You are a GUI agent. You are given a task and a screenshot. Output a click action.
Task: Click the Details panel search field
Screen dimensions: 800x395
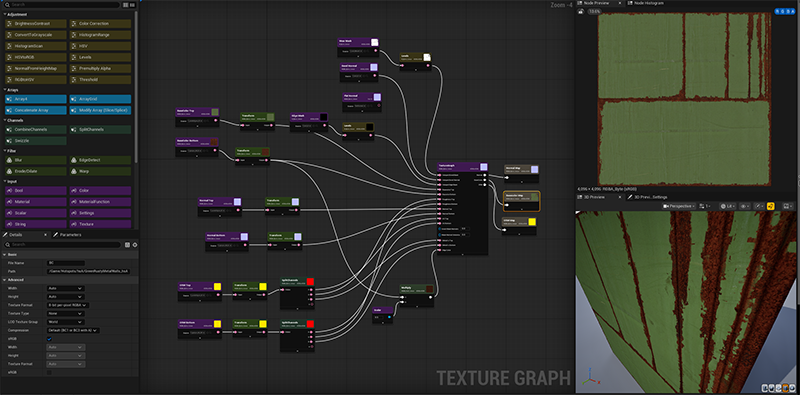[x=62, y=245]
